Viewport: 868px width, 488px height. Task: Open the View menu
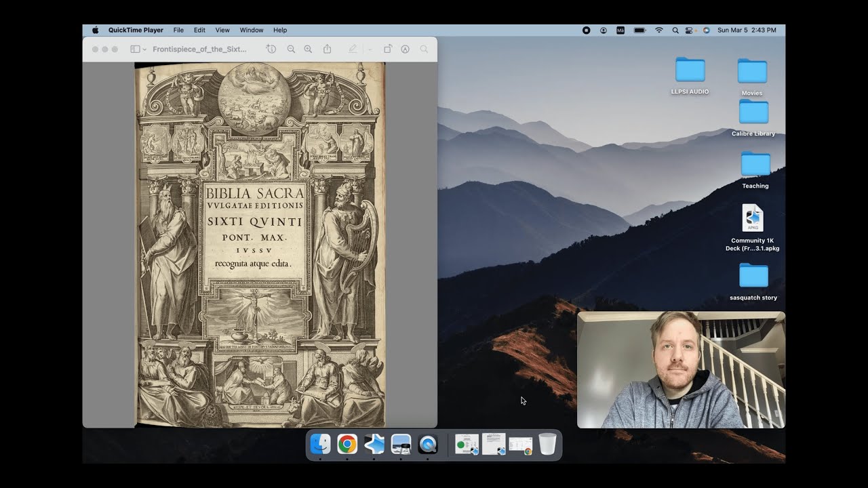(x=222, y=30)
